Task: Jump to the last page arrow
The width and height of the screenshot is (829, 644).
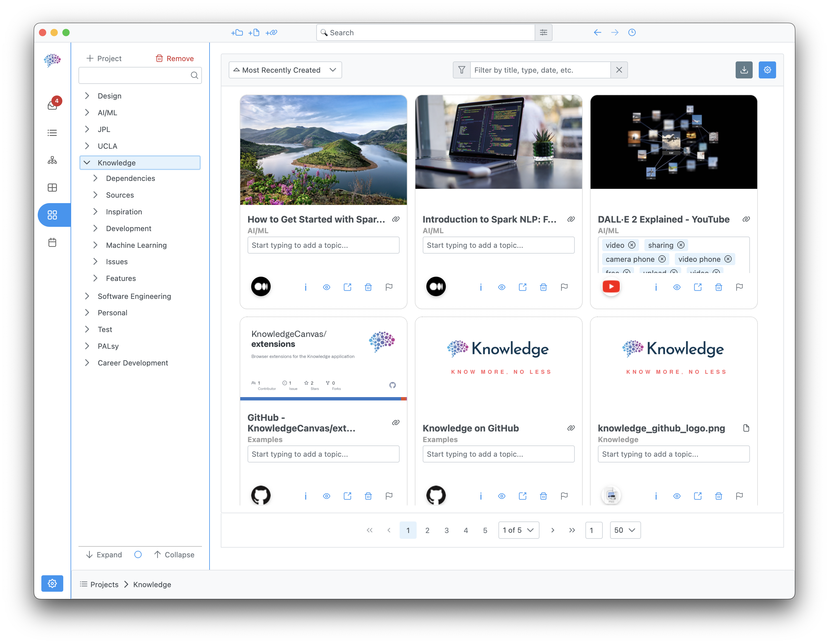Action: (572, 530)
